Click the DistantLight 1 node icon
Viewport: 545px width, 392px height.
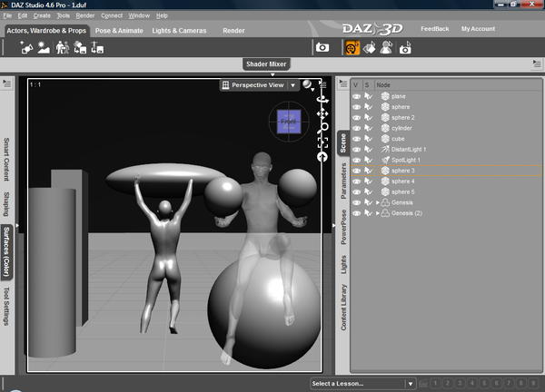tap(385, 150)
